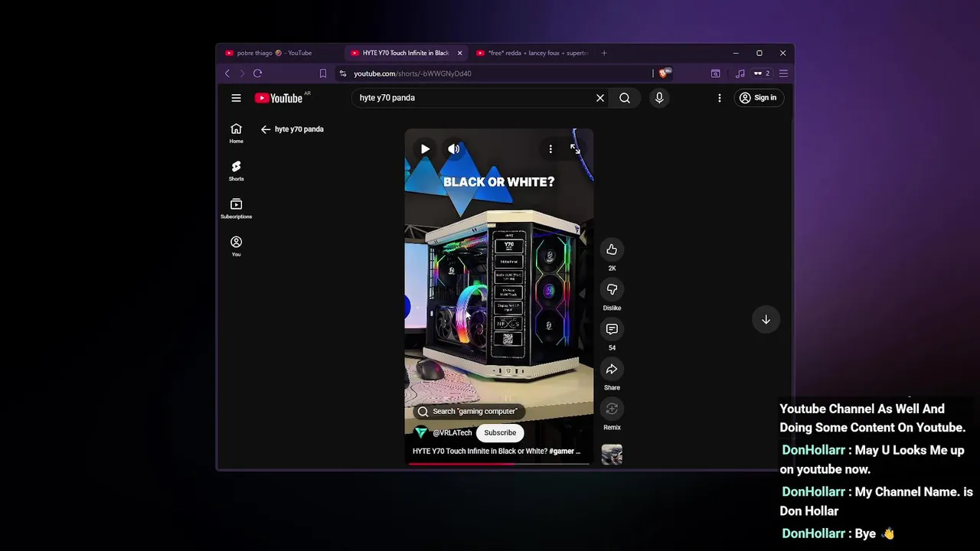The height and width of the screenshot is (551, 980).
Task: Mute the Short with volume icon
Action: 454,149
